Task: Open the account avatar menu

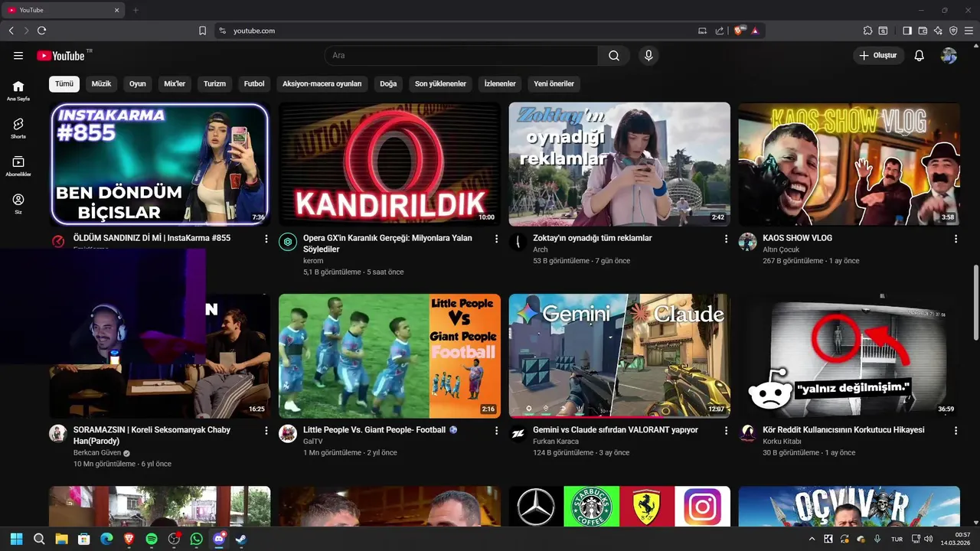Action: pyautogui.click(x=949, y=56)
